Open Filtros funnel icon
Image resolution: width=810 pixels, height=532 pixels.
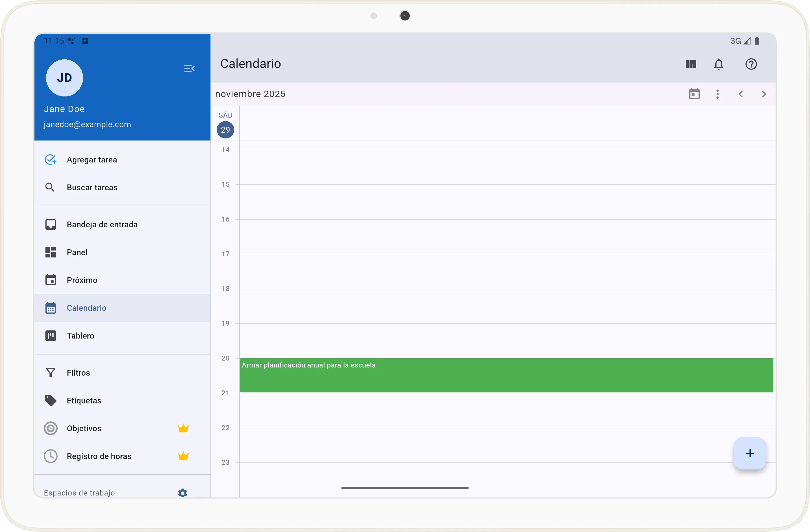51,373
